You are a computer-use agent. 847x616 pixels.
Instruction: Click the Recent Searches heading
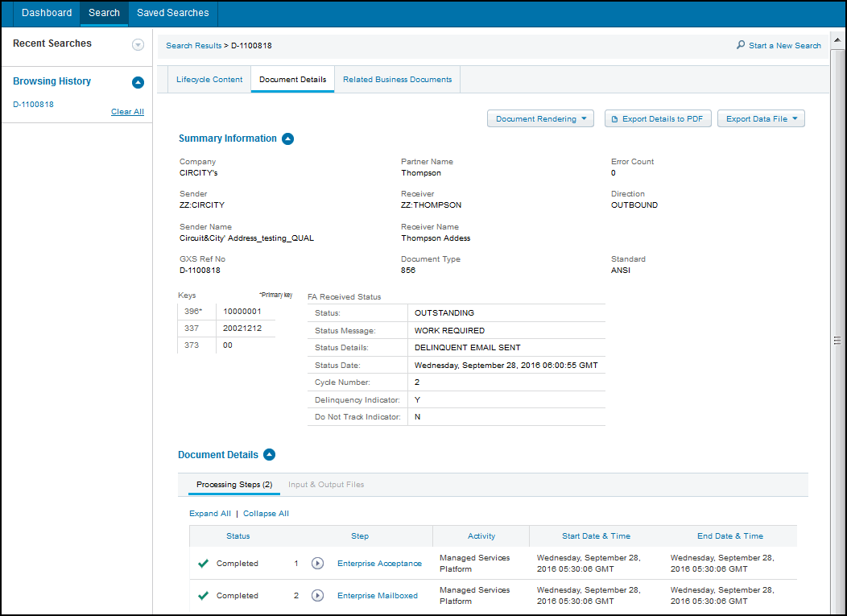(52, 43)
